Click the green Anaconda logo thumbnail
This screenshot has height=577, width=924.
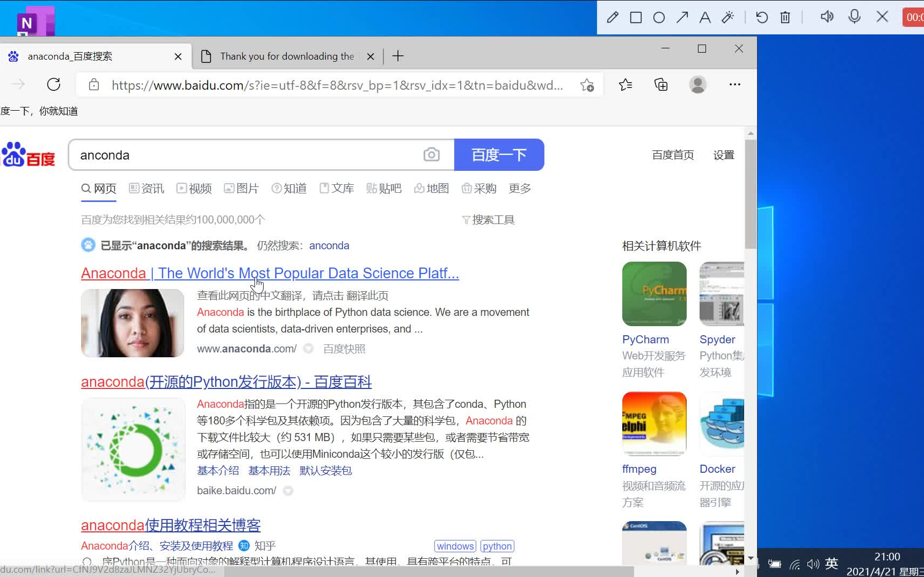click(x=133, y=449)
